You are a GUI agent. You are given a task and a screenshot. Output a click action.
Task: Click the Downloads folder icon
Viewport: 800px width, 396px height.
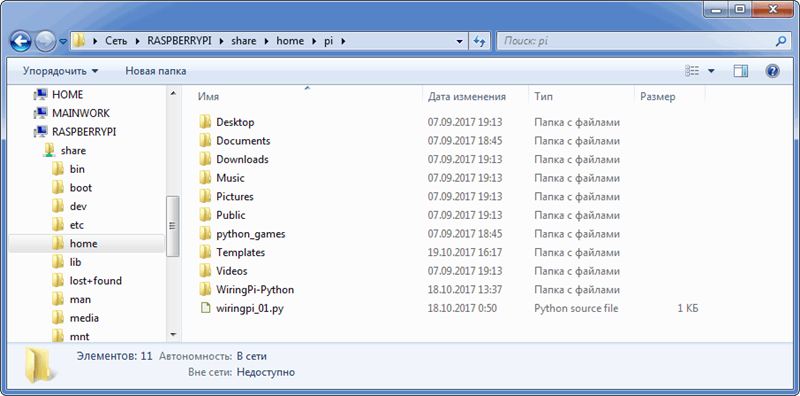pos(205,159)
